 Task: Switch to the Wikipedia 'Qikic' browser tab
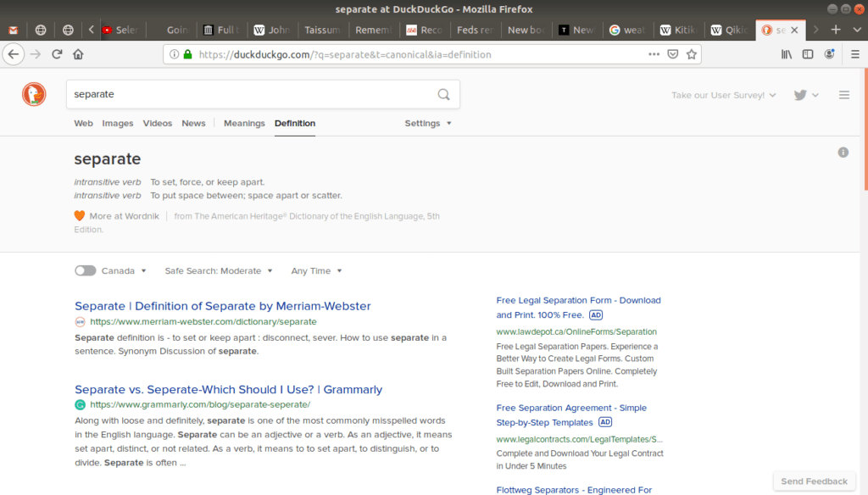click(x=729, y=30)
